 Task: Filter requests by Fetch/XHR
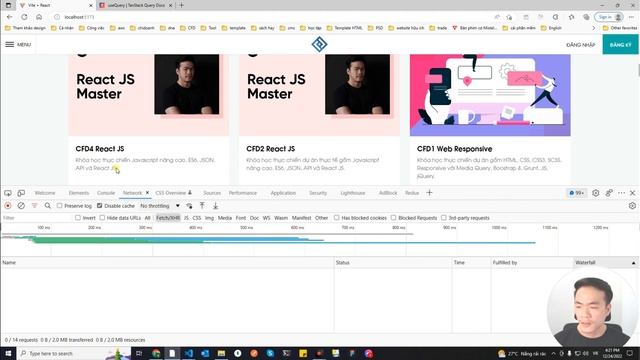pyautogui.click(x=168, y=218)
